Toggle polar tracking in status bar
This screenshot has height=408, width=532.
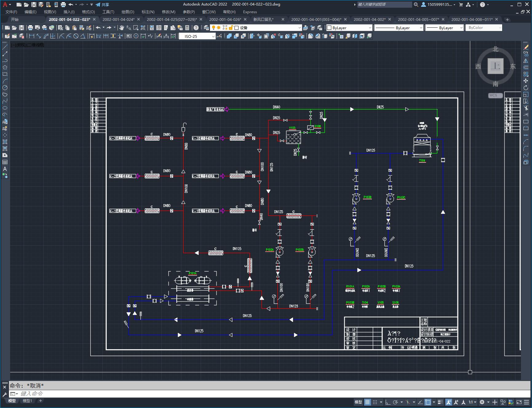click(x=396, y=402)
